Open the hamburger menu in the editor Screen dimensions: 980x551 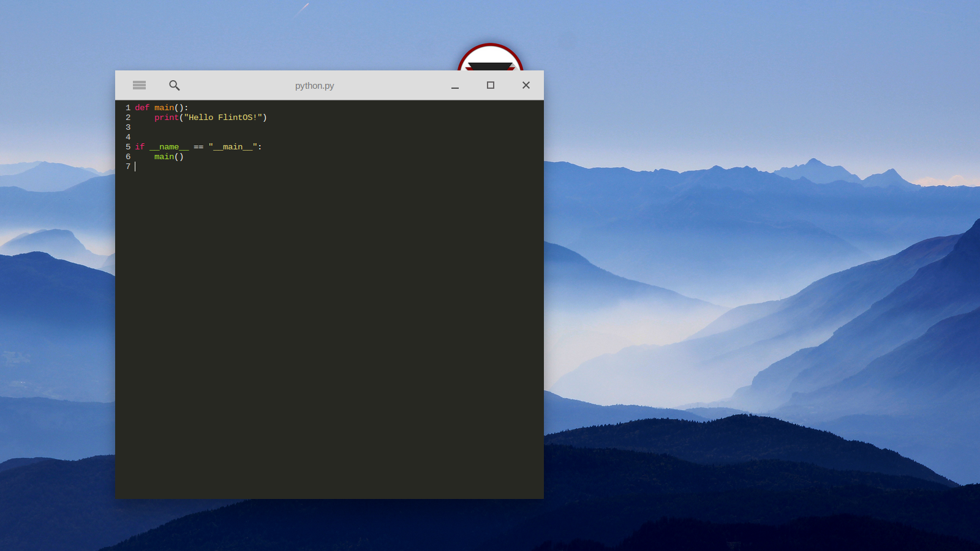coord(139,85)
